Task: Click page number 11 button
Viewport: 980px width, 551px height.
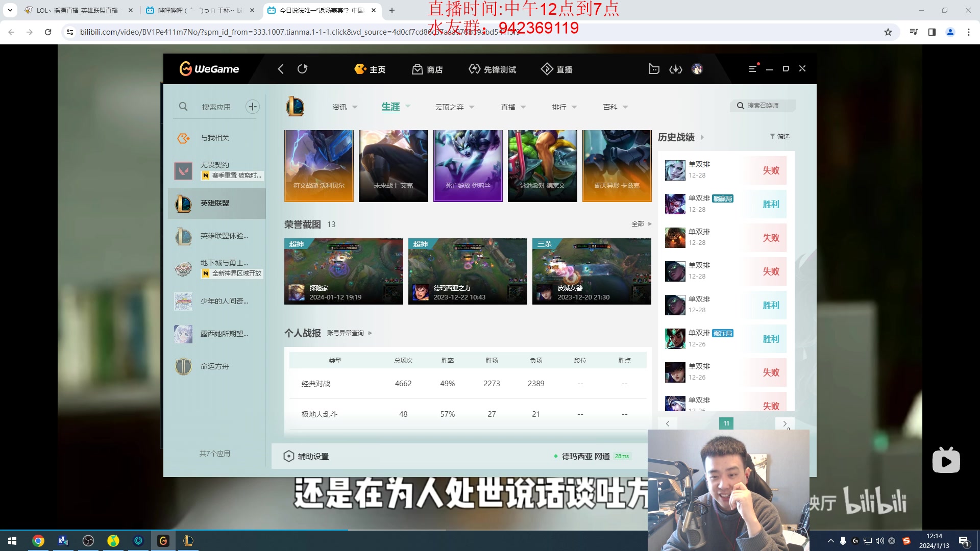Action: [726, 423]
